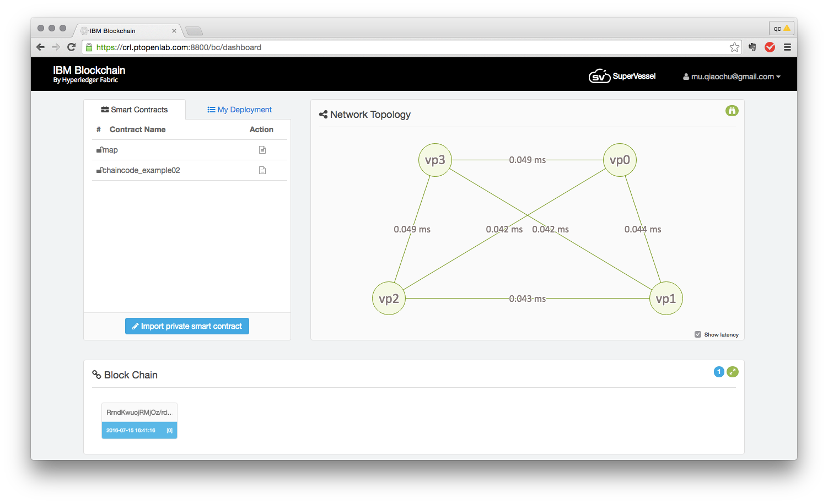The image size is (828, 504).
Task: Click the 0.043 ms label between vp2 and vp1
Action: click(x=528, y=299)
